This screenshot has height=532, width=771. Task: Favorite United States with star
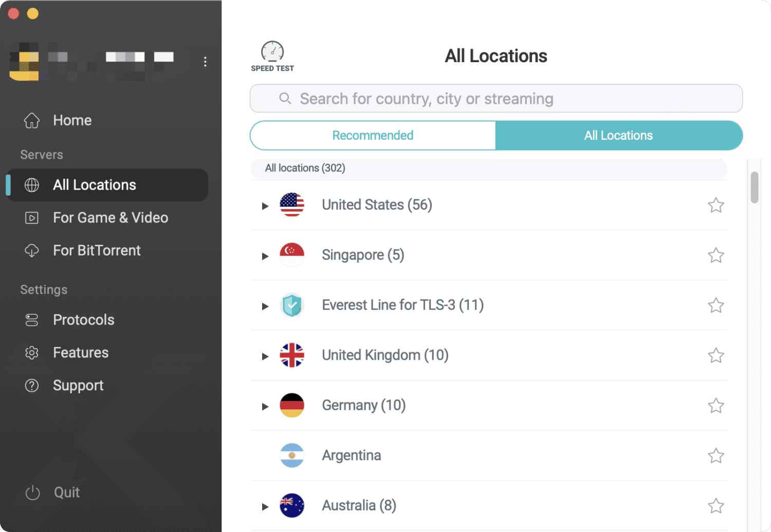point(715,206)
